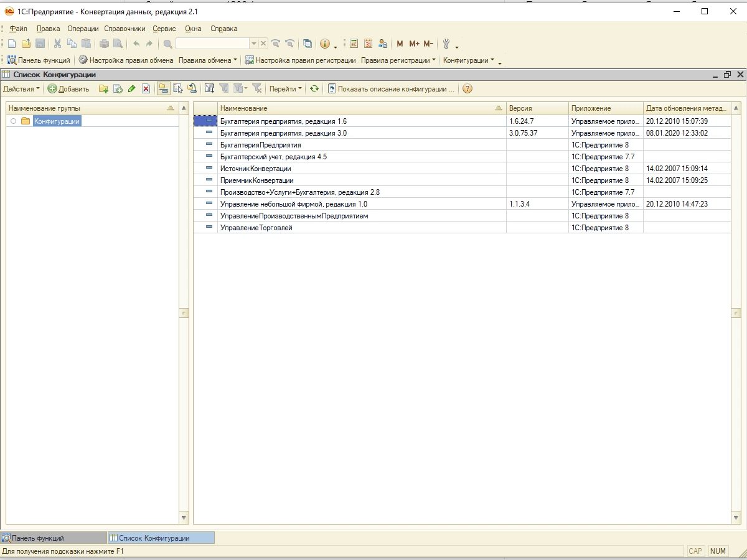Viewport: 747px width, 560px height.
Task: Open the calendar icon in toolbar
Action: tap(368, 44)
